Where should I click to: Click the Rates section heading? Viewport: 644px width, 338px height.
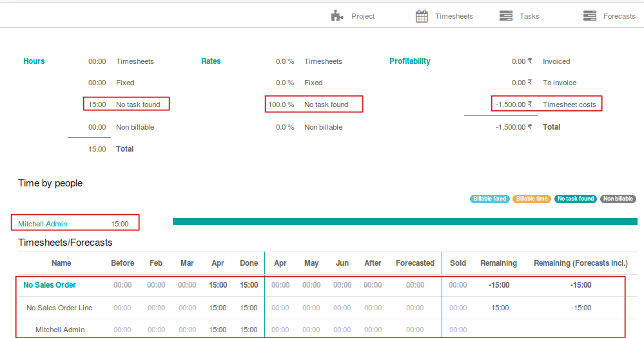pyautogui.click(x=211, y=61)
